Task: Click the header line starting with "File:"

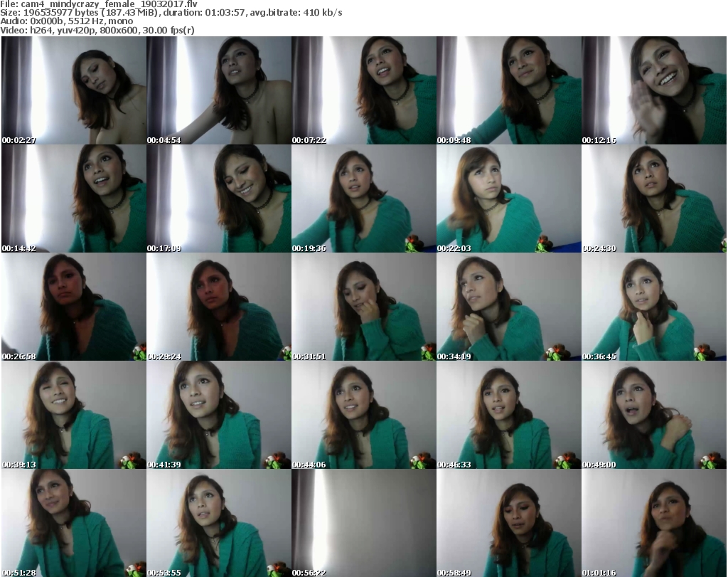Action: [x=99, y=4]
